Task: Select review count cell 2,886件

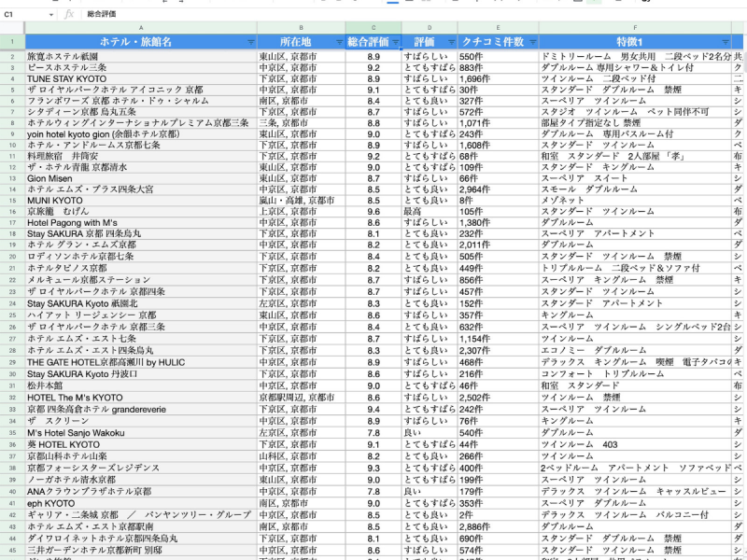Action: (x=498, y=526)
